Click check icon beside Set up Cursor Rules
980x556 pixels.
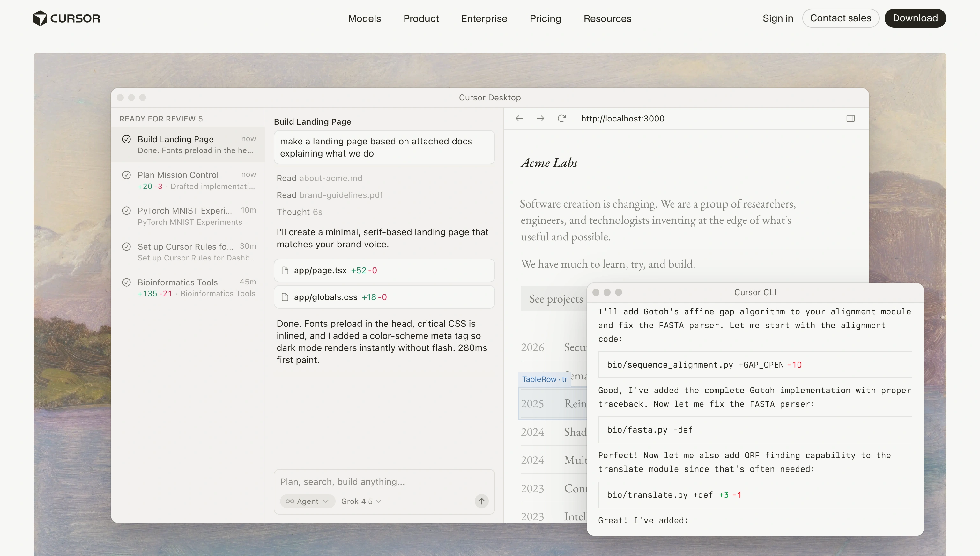[126, 246]
